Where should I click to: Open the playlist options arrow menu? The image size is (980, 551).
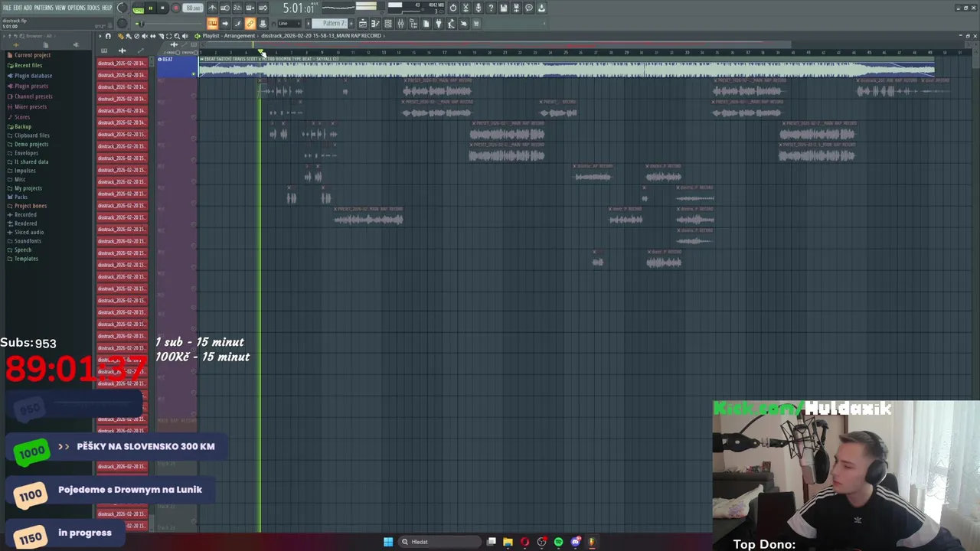click(100, 36)
